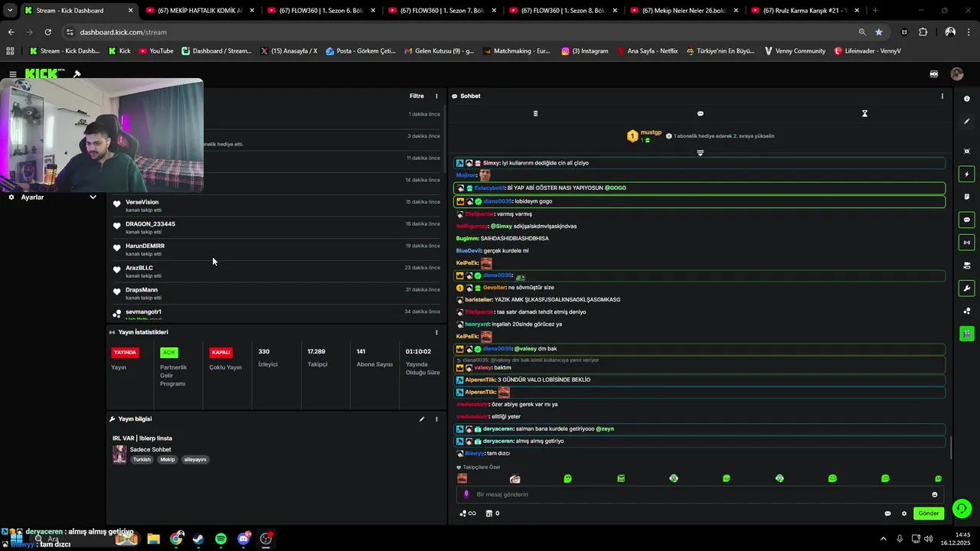Toggle the wrench panel in right sidebar
Viewport: 980px width, 551px height.
(967, 289)
